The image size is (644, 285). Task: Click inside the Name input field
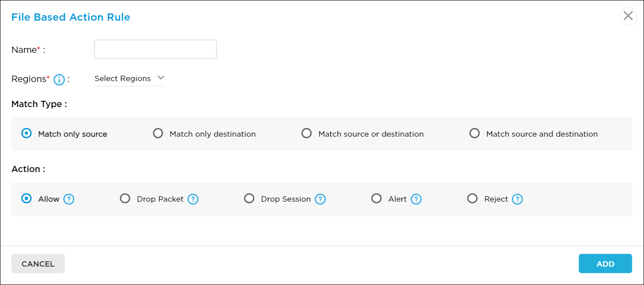155,49
